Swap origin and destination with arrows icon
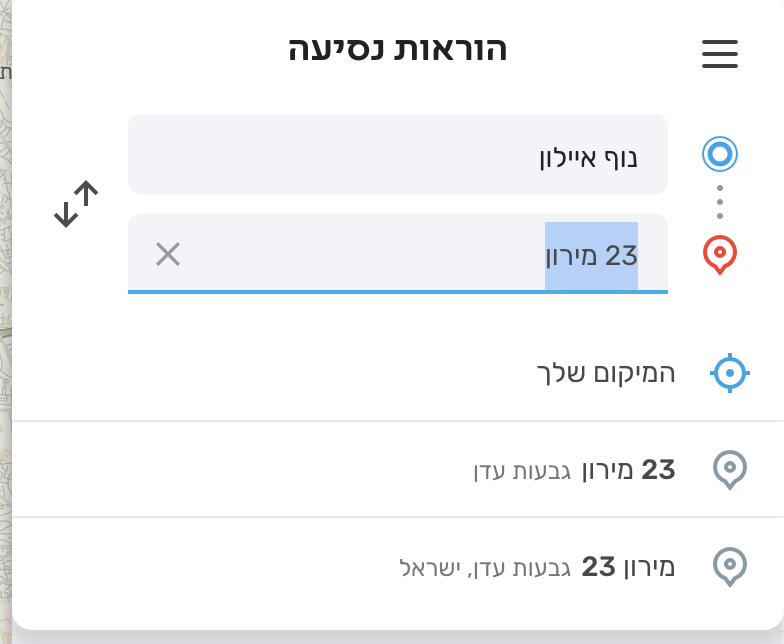This screenshot has height=644, width=784. (76, 204)
